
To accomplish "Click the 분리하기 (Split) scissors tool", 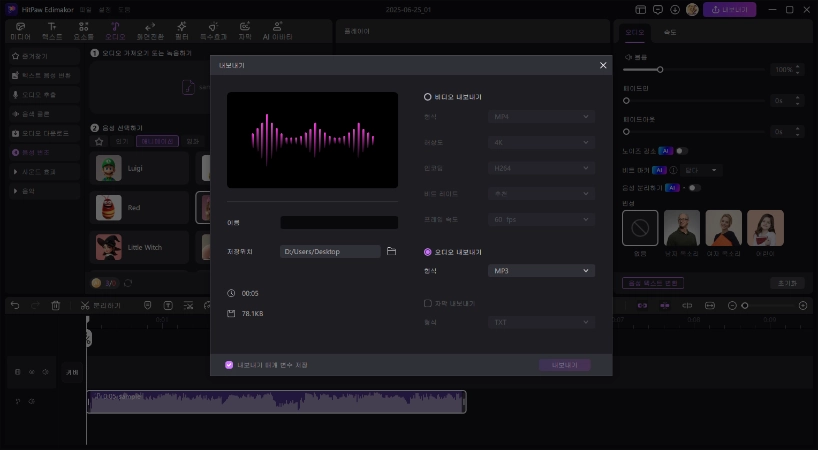I will [100, 306].
